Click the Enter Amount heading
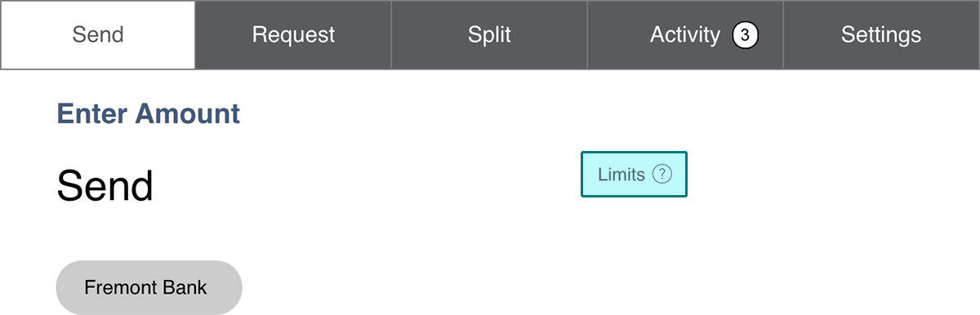 pyautogui.click(x=148, y=113)
